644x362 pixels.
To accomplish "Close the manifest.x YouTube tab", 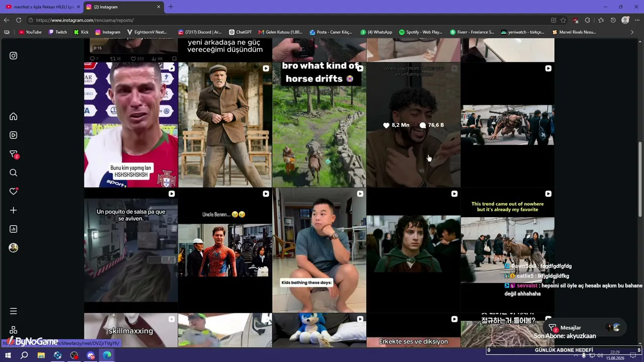I will [78, 7].
